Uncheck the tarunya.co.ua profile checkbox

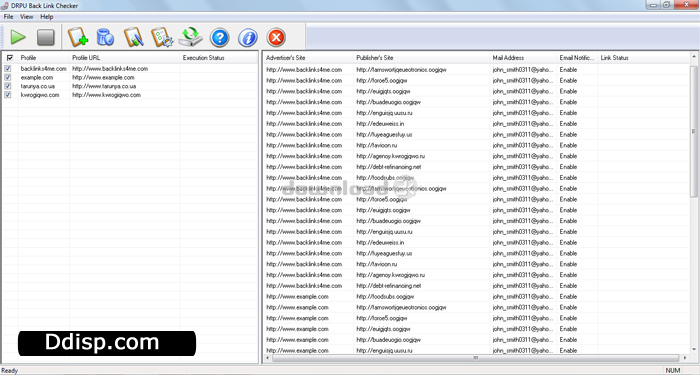[x=8, y=86]
